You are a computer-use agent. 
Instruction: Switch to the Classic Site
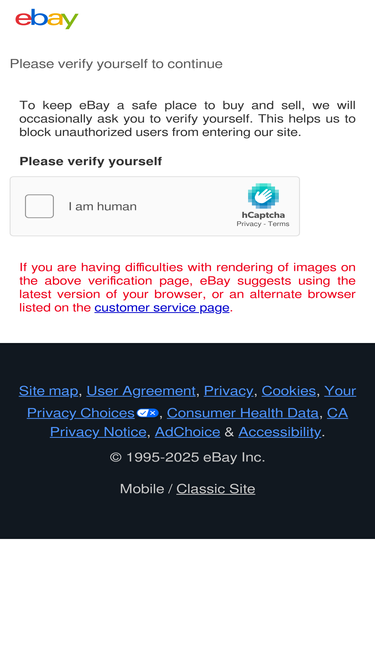click(x=216, y=489)
